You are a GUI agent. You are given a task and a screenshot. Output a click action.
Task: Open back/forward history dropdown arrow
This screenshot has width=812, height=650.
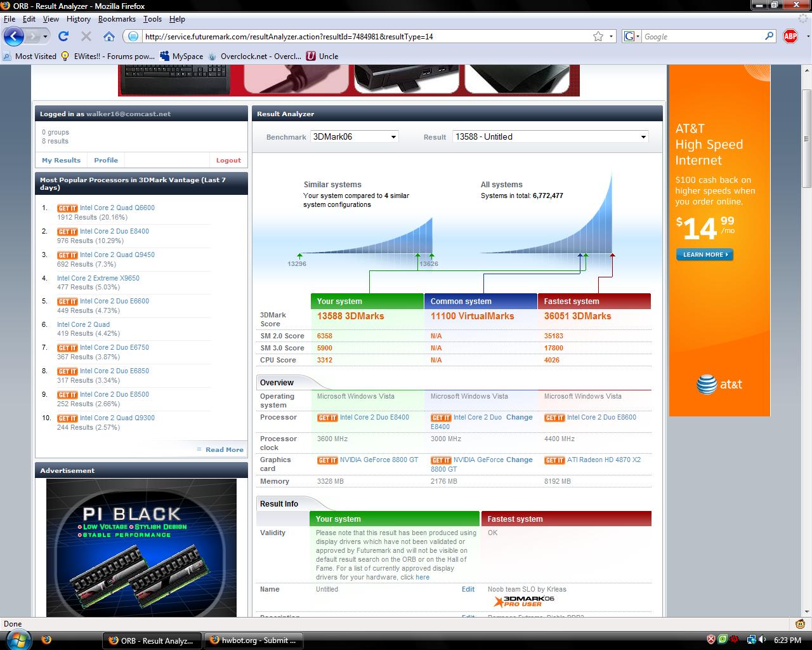tap(45, 36)
